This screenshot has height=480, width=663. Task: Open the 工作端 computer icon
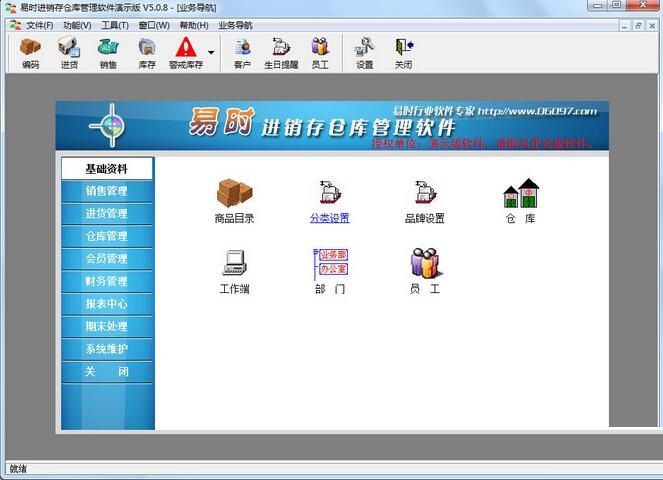point(234,262)
